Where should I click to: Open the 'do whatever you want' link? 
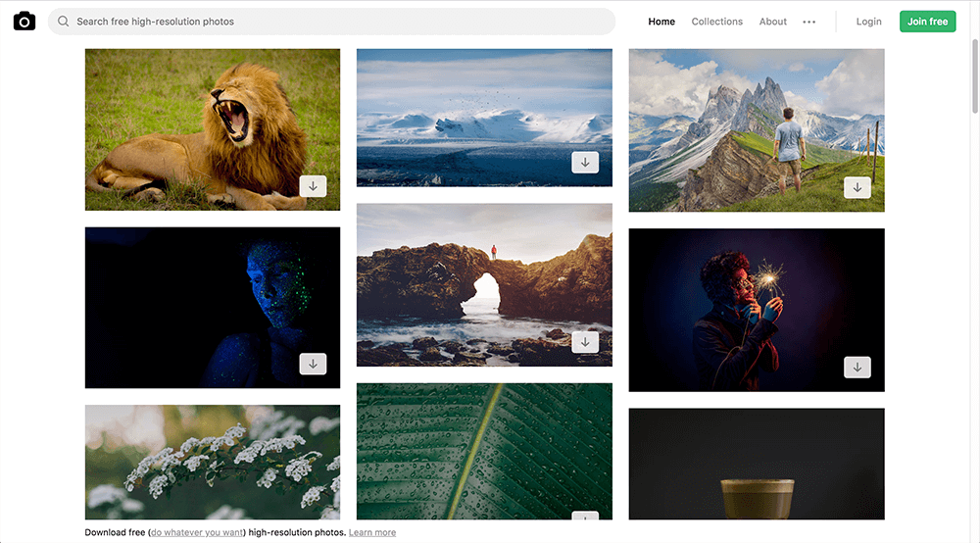pos(196,532)
